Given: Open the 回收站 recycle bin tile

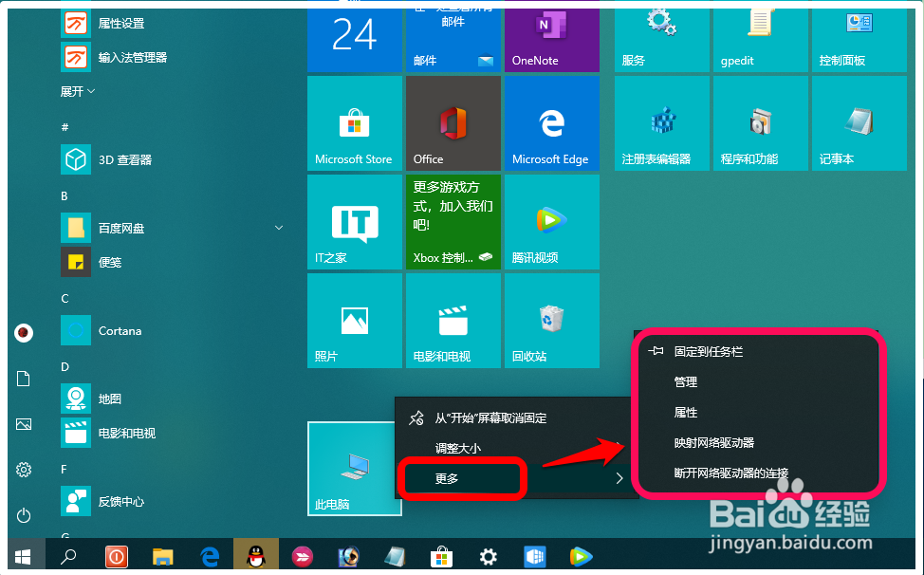Looking at the screenshot, I should [x=551, y=321].
